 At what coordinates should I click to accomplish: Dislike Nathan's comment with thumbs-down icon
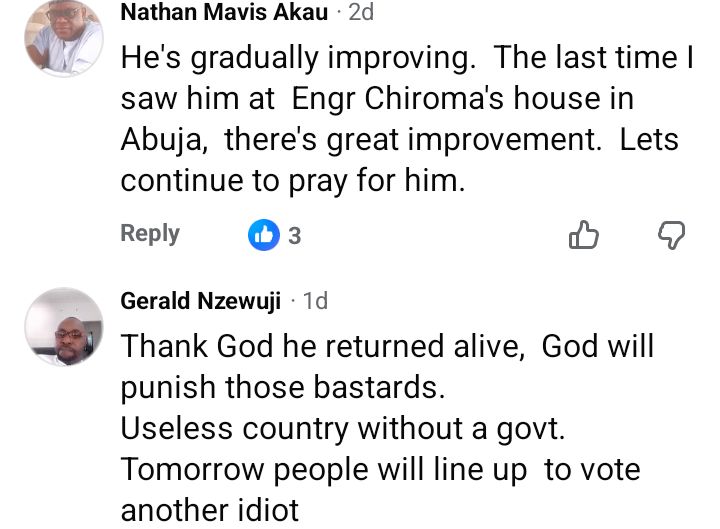[x=671, y=235]
